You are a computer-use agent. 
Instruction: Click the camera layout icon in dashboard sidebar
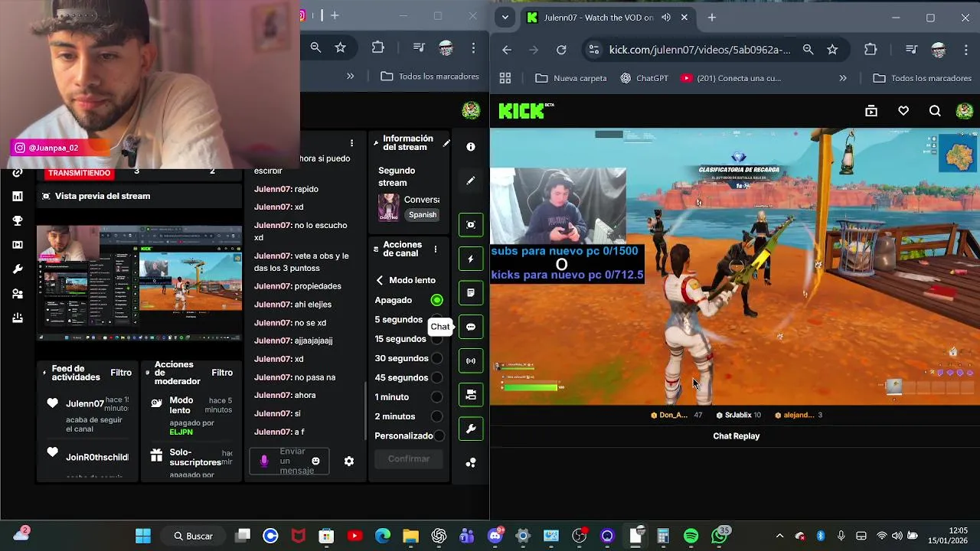tap(471, 395)
